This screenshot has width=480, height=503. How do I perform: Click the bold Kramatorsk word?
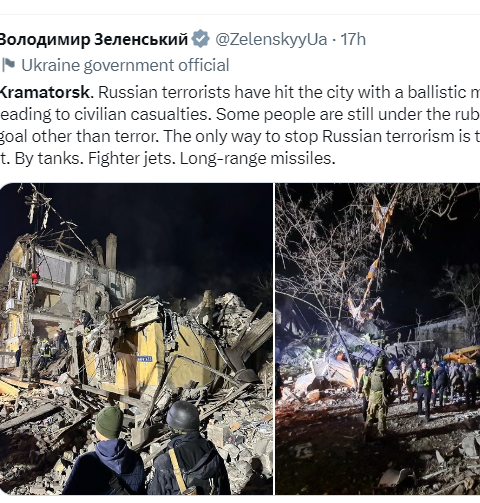point(46,92)
